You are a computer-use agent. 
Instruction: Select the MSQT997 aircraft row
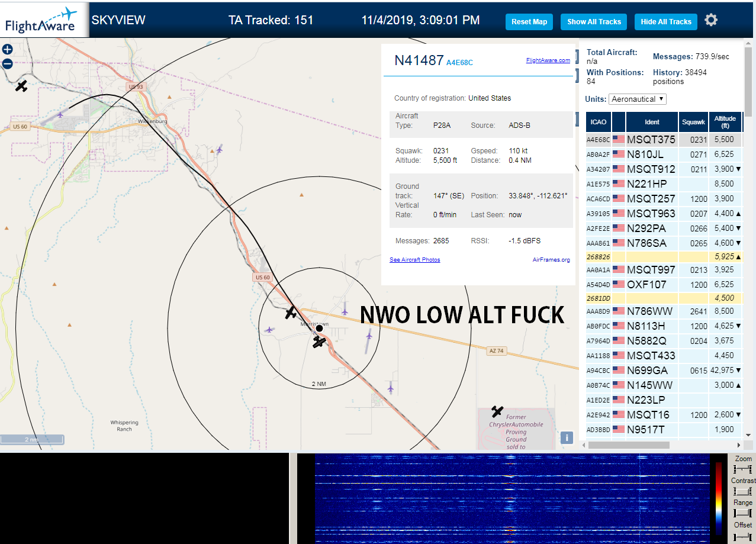(664, 270)
